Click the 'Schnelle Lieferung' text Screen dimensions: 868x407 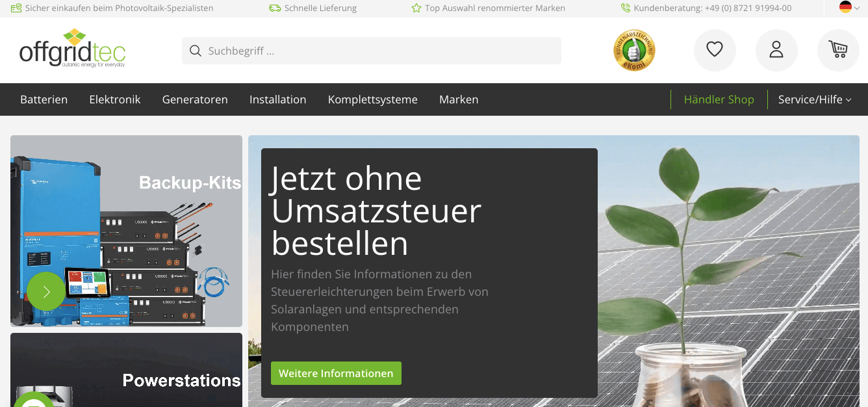click(320, 8)
